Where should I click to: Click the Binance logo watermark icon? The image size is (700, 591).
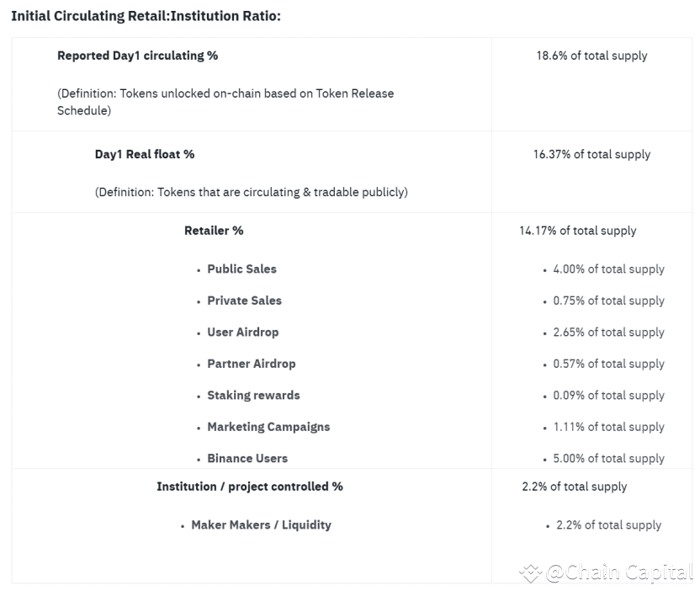click(530, 573)
